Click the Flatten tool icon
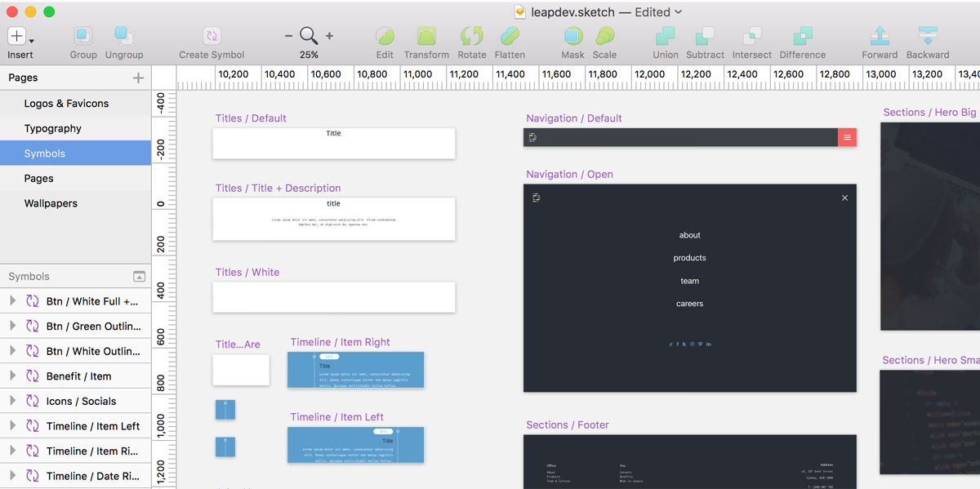Image resolution: width=980 pixels, height=489 pixels. coord(510,36)
